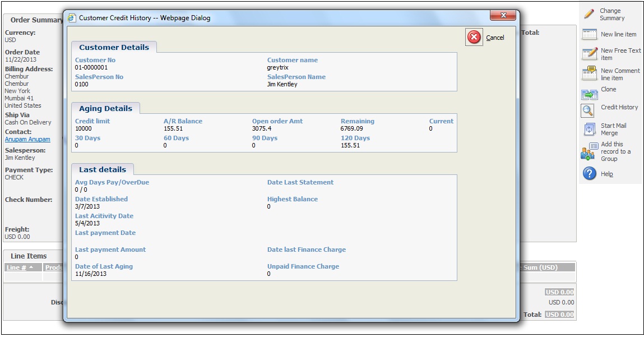Open Credit History via magnifier icon
Screen dimensions: 644x337
587,110
